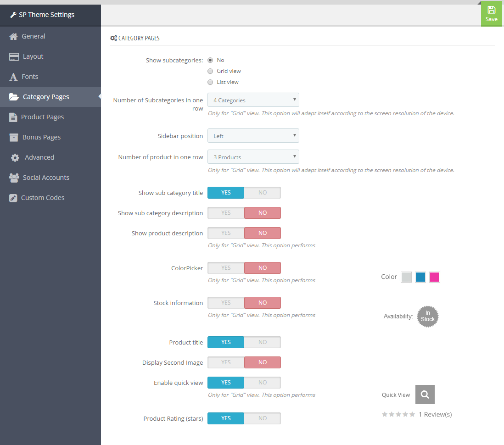Switch to the Advanced tab
504x445 pixels.
50,157
